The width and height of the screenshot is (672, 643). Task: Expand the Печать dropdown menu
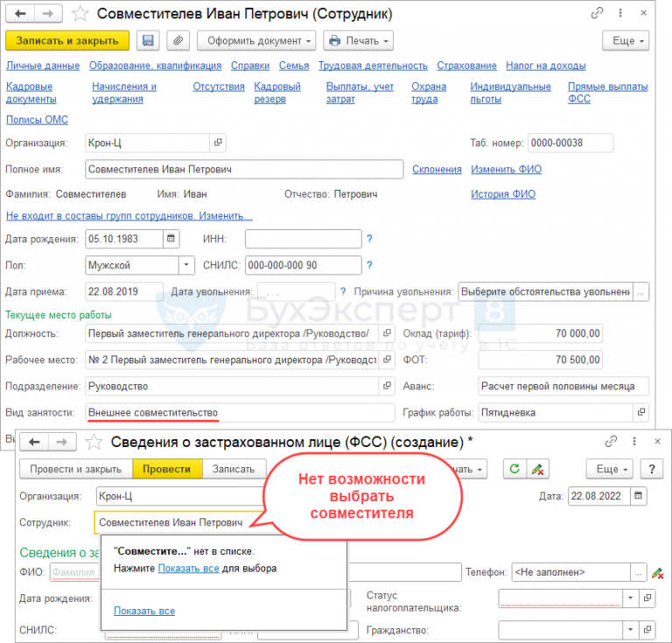tap(358, 41)
